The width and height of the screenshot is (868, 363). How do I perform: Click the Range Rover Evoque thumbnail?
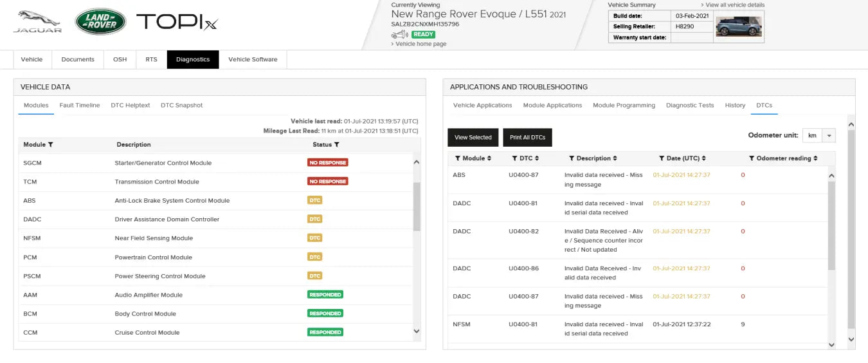tap(738, 26)
